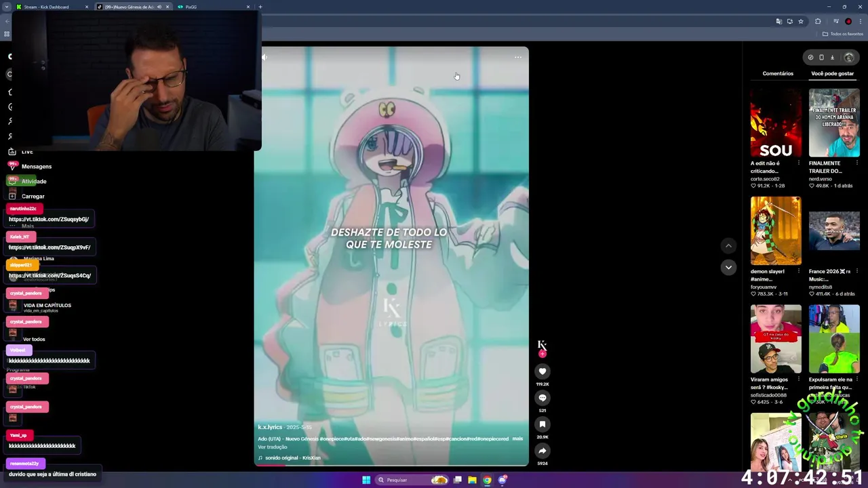Click the sofisticado0088 author name

(768, 394)
